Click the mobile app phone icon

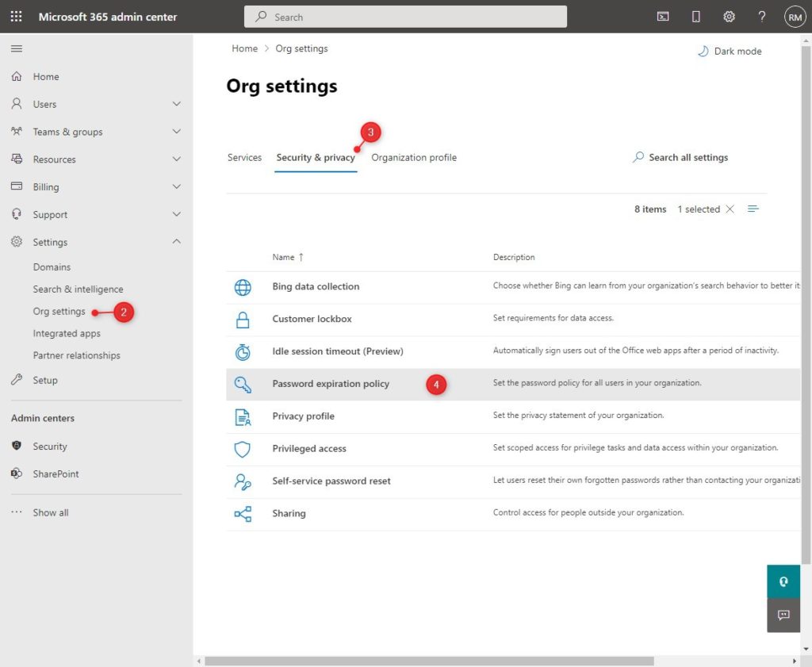(x=695, y=17)
